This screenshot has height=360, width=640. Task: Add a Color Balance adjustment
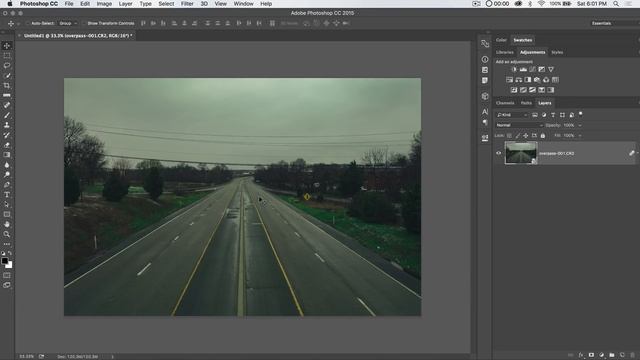point(518,80)
